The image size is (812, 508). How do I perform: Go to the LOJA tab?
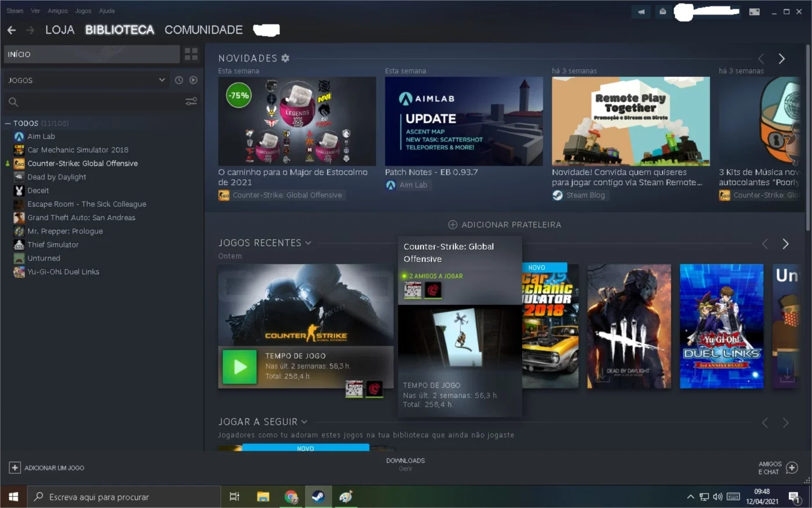pyautogui.click(x=60, y=30)
